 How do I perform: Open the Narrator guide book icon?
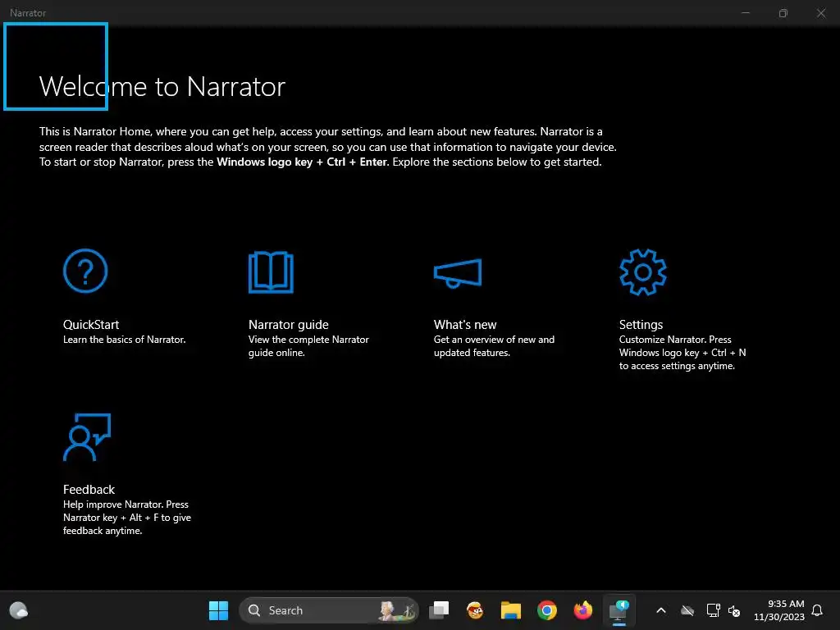[271, 272]
